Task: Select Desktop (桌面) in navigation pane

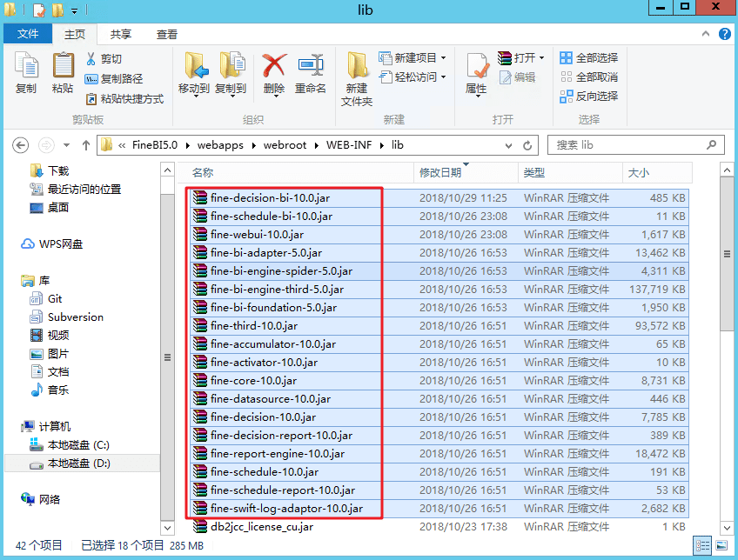Action: pyautogui.click(x=50, y=207)
